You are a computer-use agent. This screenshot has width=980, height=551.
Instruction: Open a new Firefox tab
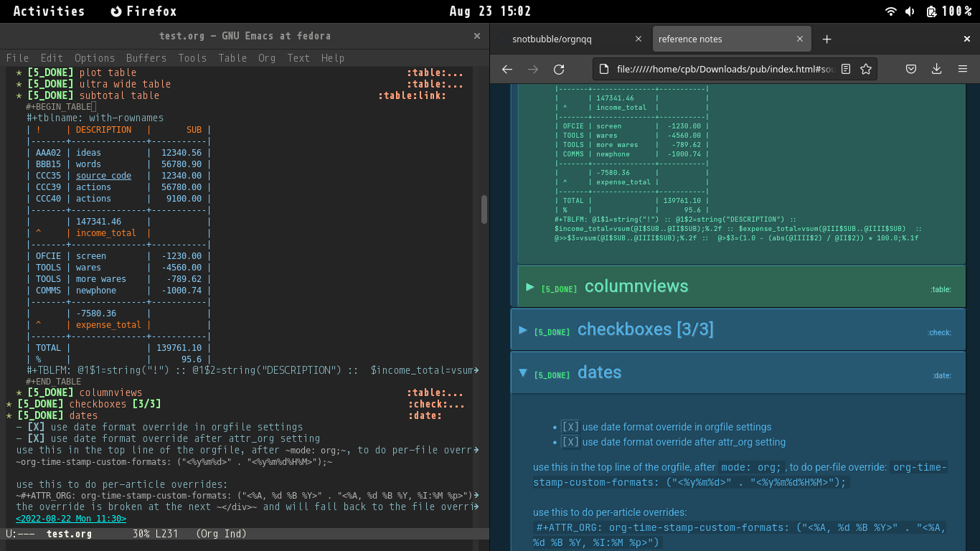pos(826,39)
